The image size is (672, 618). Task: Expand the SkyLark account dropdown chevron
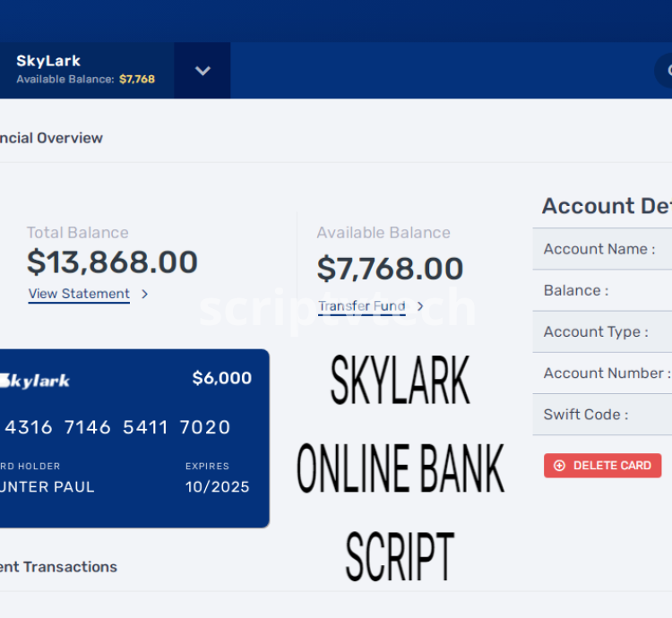[202, 71]
